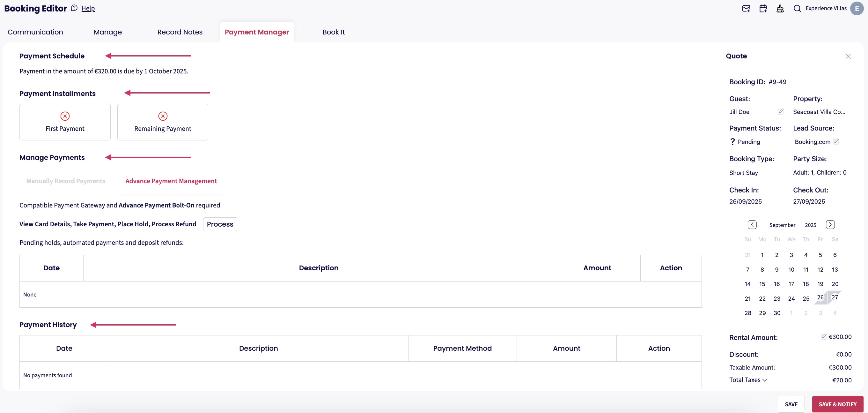Select September 15 in the calendar
Image resolution: width=868 pixels, height=413 pixels.
pos(762,284)
